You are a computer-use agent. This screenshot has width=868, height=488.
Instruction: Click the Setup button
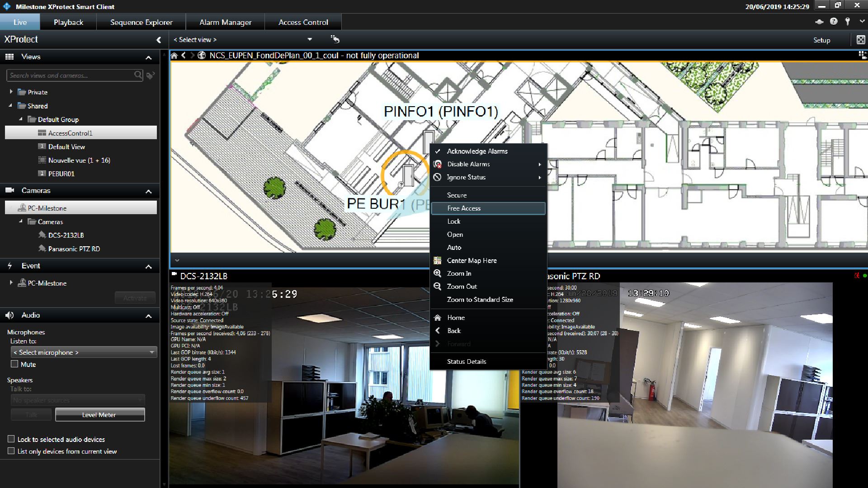coord(821,40)
